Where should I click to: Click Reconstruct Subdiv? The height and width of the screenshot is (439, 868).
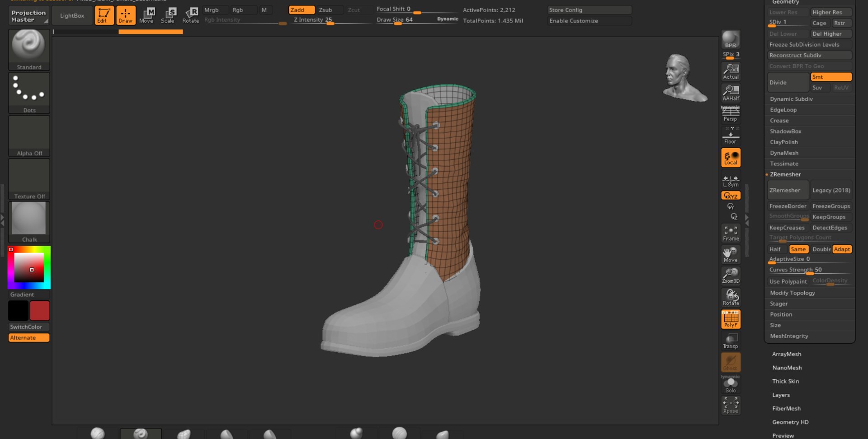pos(809,56)
